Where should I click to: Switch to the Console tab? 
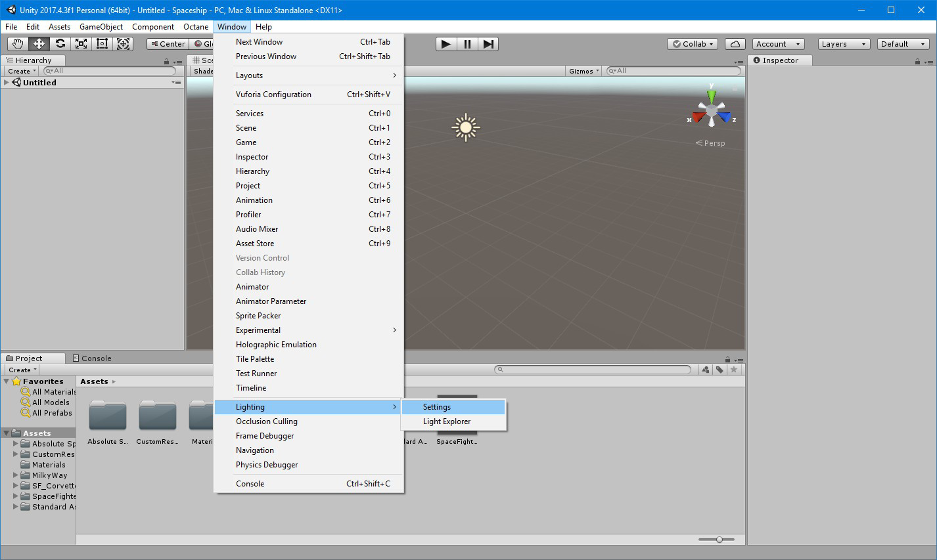click(x=92, y=358)
